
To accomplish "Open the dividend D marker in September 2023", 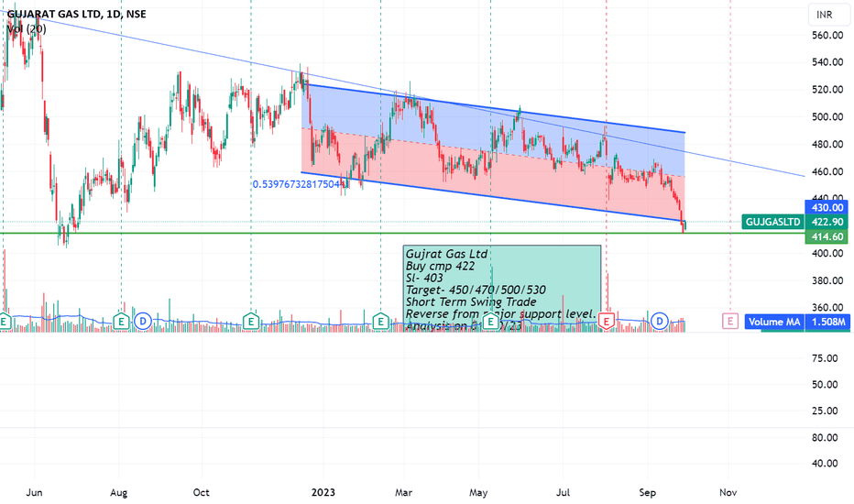I will click(660, 322).
